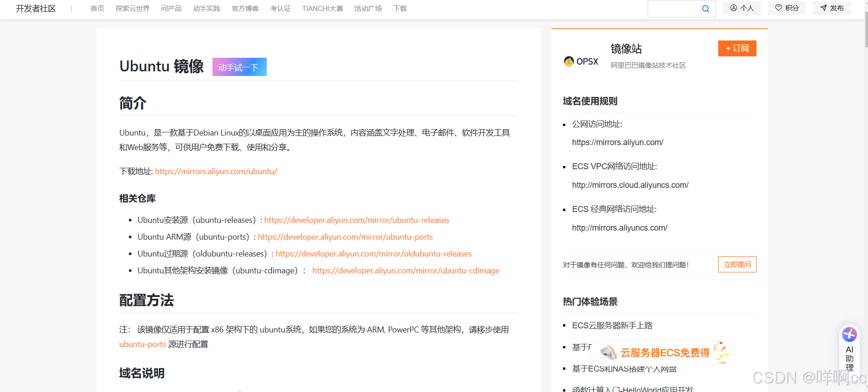Select the http://mirrors.cloud.aliyuncs.com/ address text

click(630, 185)
